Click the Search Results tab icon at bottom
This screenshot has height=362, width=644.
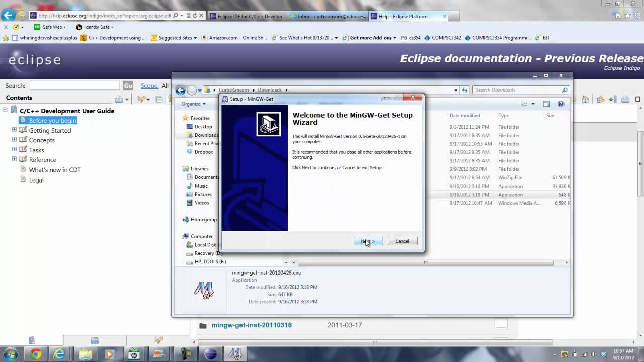[158, 340]
